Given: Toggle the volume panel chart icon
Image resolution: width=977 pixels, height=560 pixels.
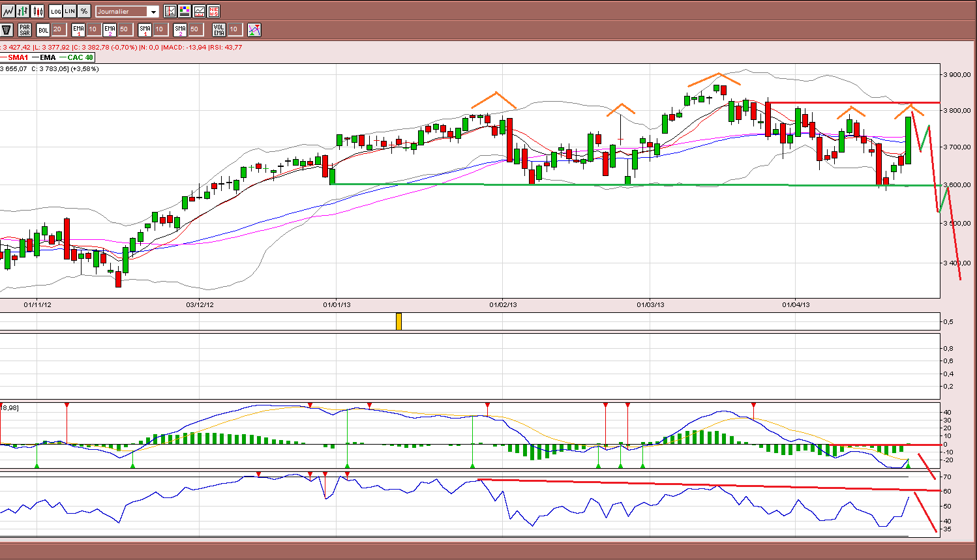Looking at the screenshot, I should pyautogui.click(x=199, y=11).
